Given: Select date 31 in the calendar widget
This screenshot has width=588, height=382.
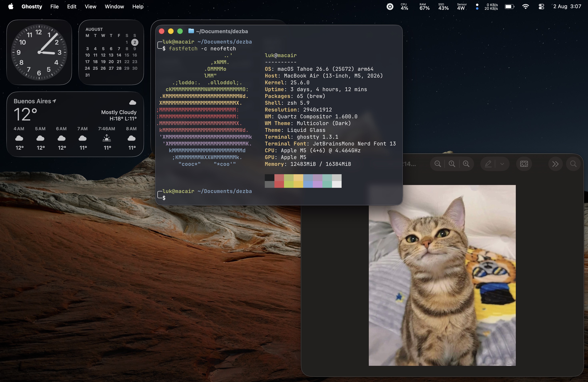Looking at the screenshot, I should tap(87, 75).
